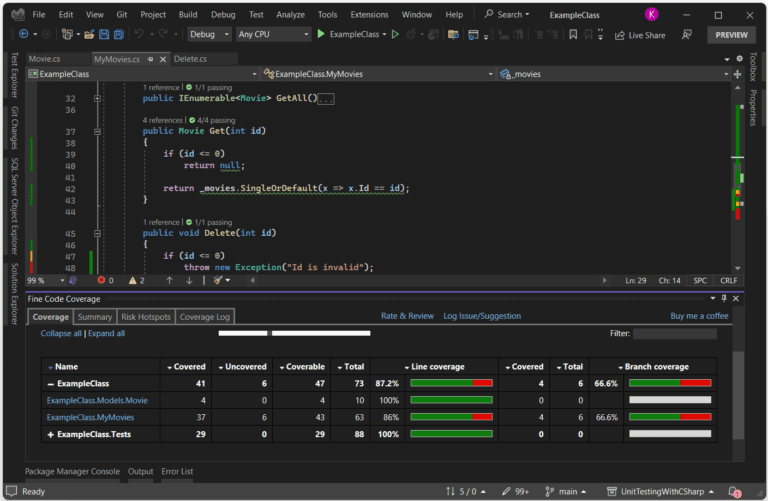Image resolution: width=768 pixels, height=501 pixels.
Task: Open the zoom level 99 % dropdown
Action: [62, 281]
